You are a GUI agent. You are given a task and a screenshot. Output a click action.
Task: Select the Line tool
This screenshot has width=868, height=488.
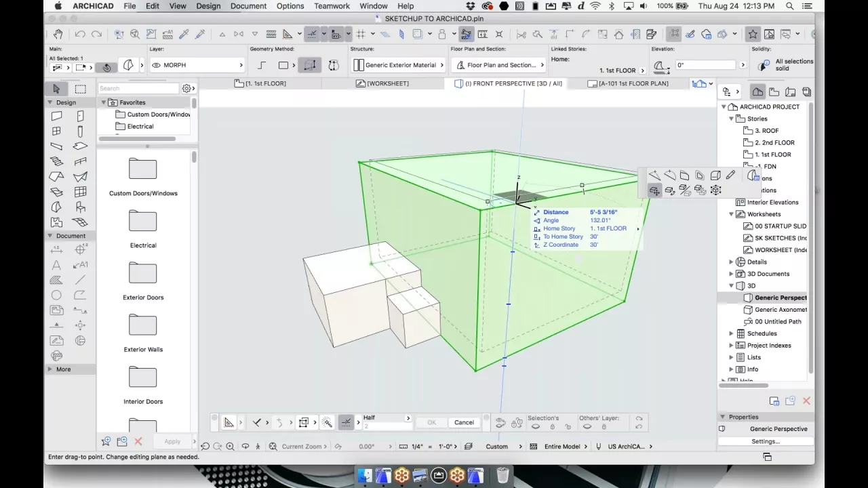(80, 280)
